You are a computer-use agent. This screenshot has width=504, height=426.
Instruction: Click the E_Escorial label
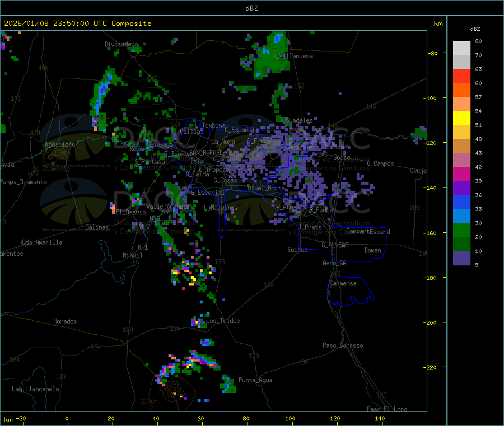point(208,193)
